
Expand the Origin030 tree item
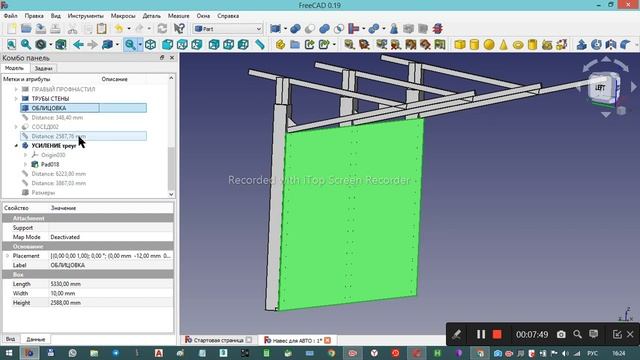click(x=26, y=155)
